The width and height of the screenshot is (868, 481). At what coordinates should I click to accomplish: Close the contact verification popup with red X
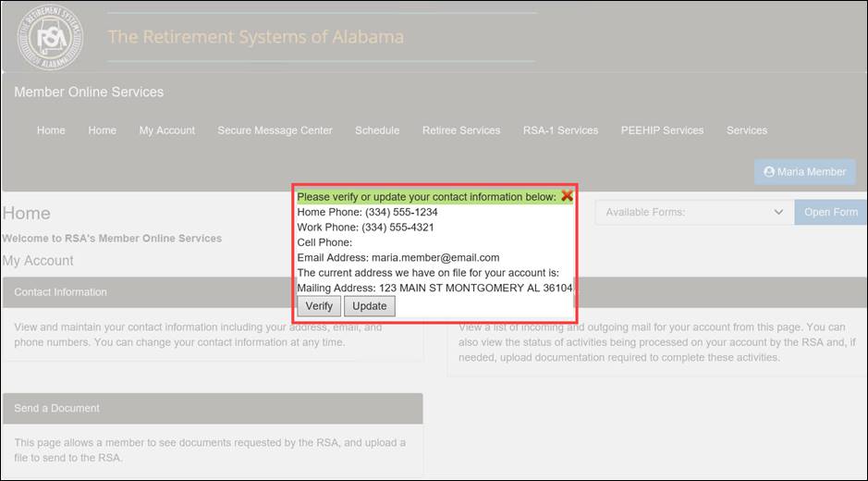pyautogui.click(x=567, y=195)
